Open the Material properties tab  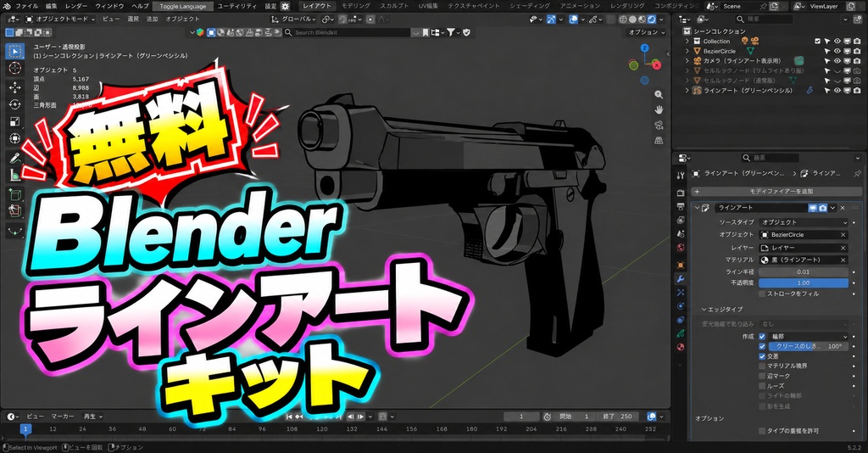pyautogui.click(x=681, y=347)
